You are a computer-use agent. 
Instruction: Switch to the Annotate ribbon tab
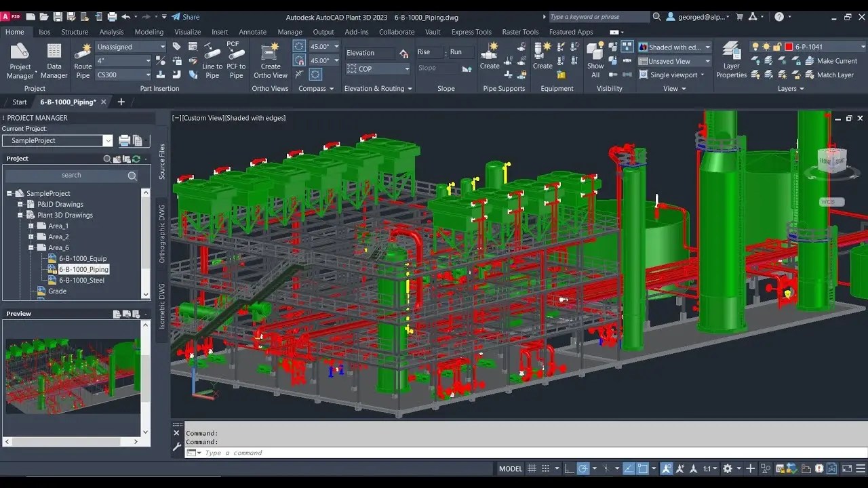click(x=252, y=31)
